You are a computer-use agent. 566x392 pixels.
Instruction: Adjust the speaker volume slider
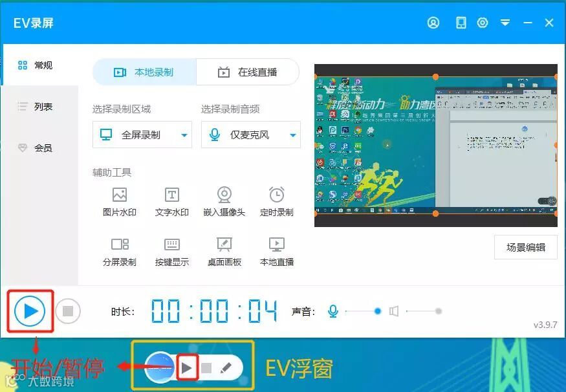pos(424,310)
